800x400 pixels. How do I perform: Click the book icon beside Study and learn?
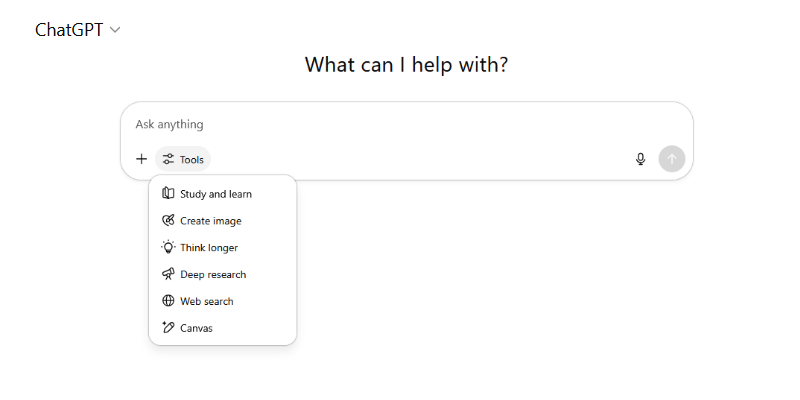[168, 194]
